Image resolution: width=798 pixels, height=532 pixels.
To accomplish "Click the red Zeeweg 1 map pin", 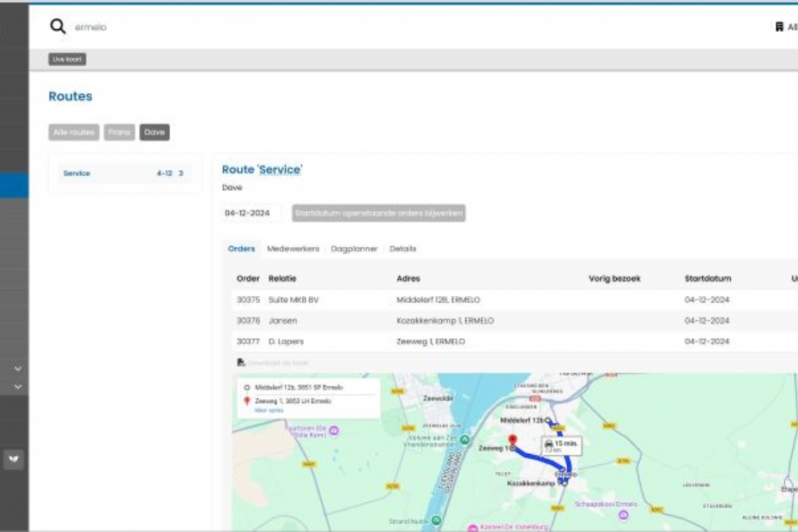I will [x=513, y=441].
